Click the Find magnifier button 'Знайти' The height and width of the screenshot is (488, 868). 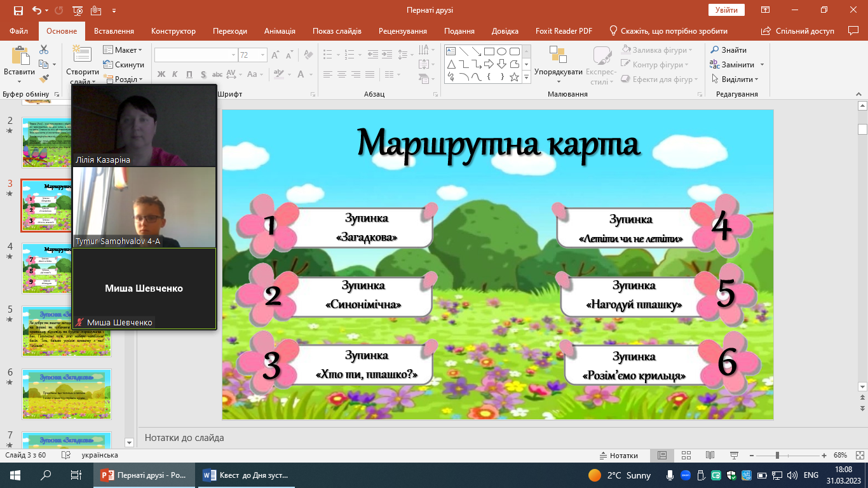(x=728, y=50)
